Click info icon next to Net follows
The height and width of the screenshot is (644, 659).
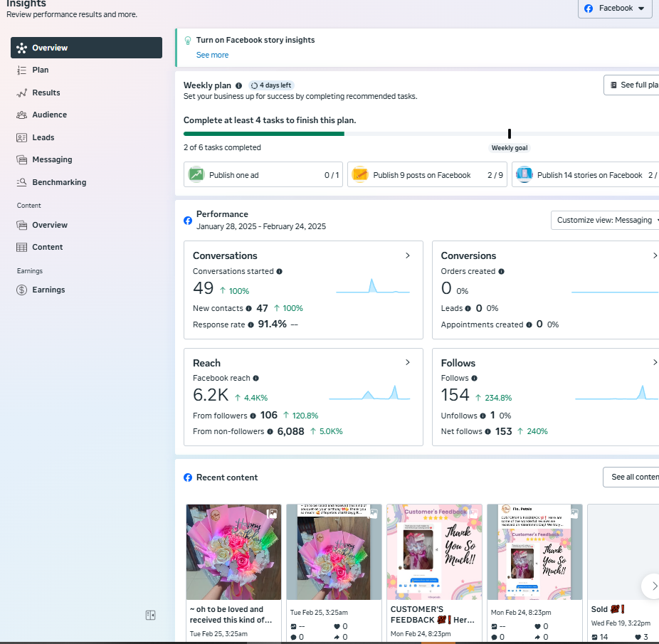click(x=488, y=431)
